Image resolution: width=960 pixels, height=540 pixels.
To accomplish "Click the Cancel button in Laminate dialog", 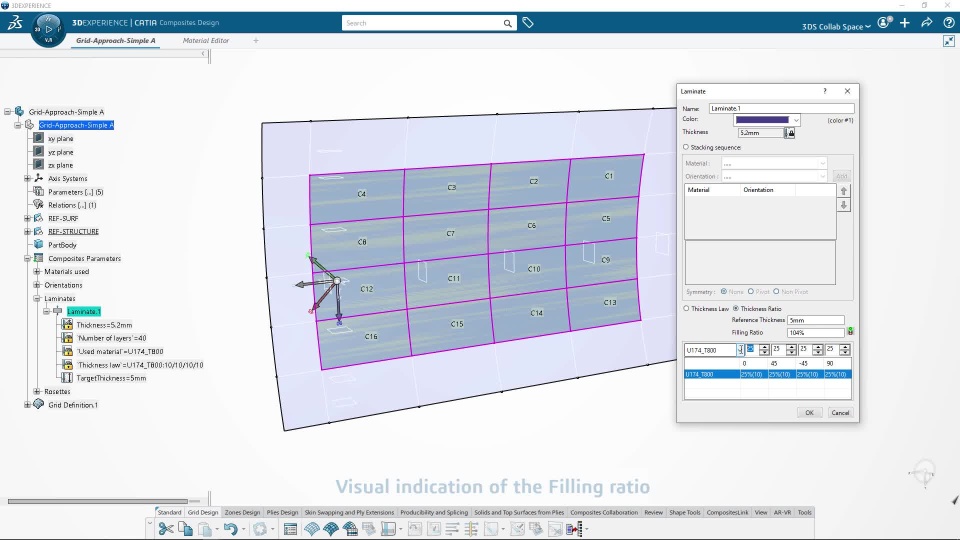I will 840,413.
